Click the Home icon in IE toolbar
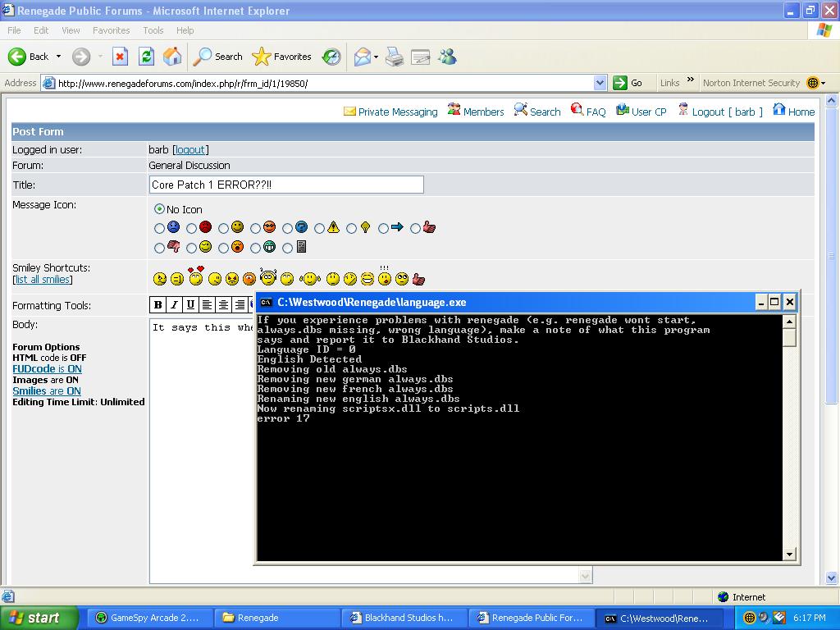Screen dimensions: 840x630 click(x=172, y=57)
